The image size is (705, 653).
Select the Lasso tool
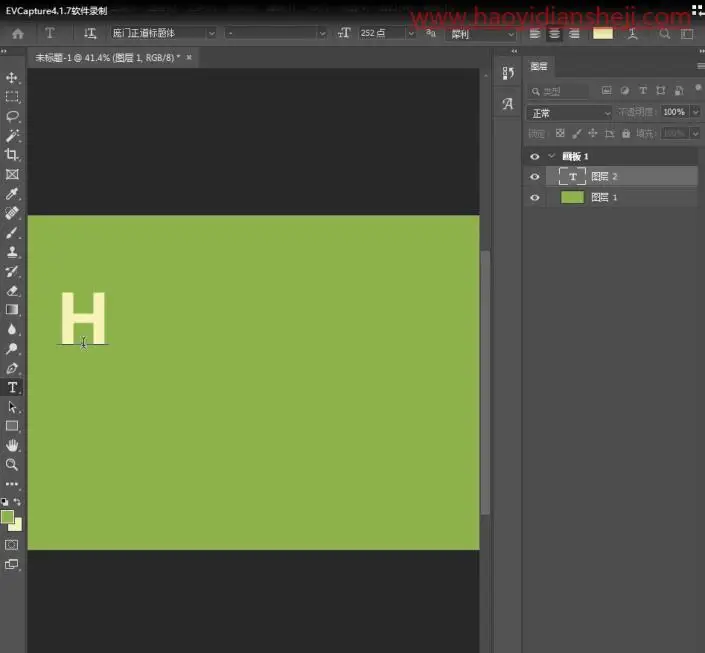[x=12, y=116]
